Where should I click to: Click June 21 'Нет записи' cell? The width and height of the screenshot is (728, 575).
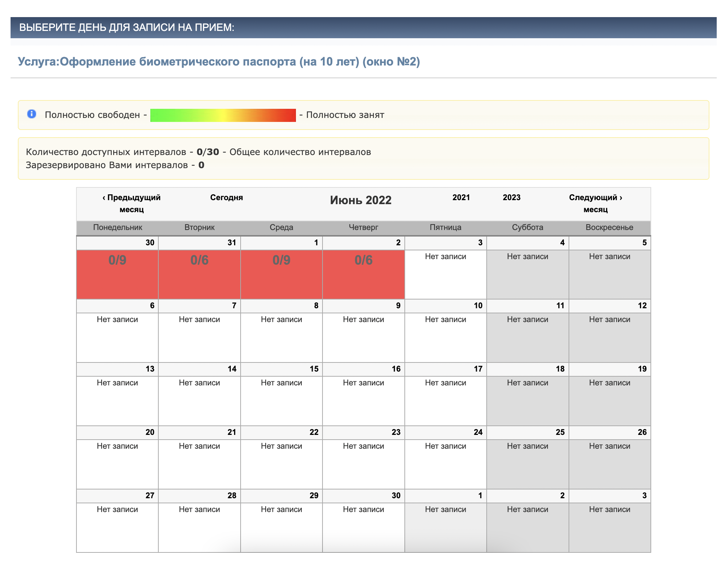pos(199,464)
